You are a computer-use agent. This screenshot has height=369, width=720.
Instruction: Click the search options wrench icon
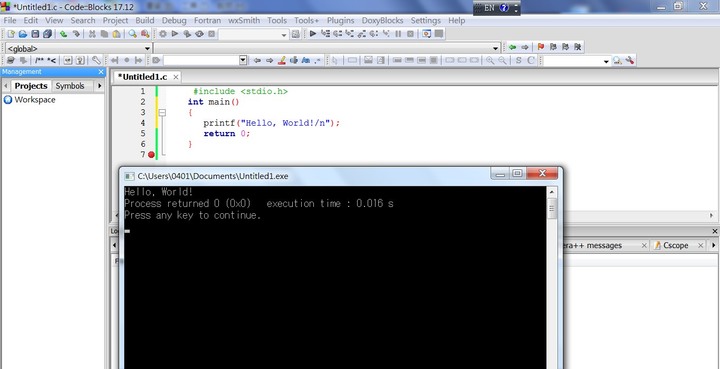630,61
